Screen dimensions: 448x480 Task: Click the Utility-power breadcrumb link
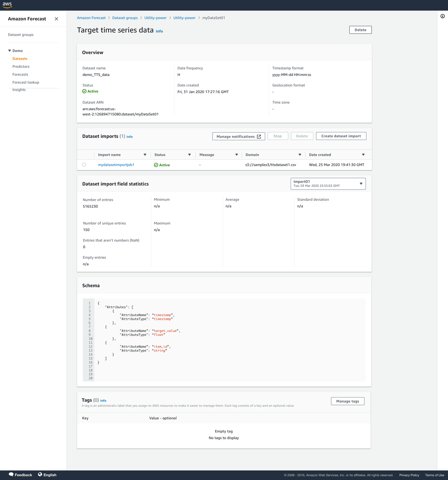155,18
